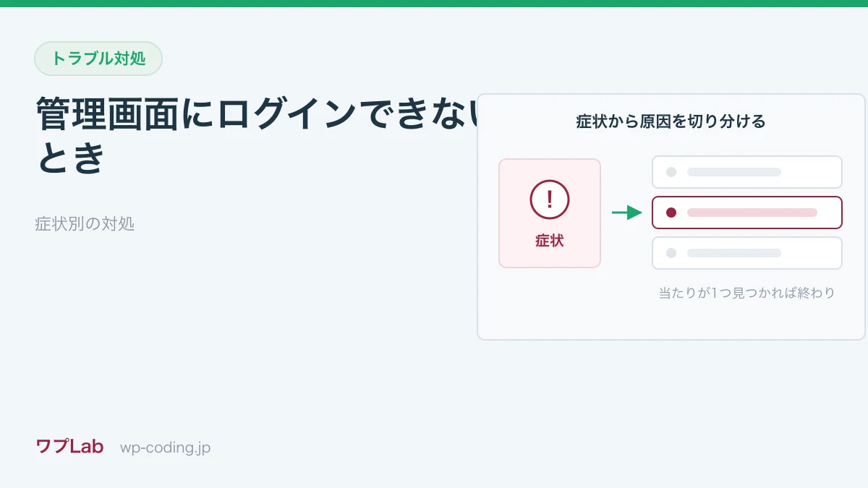
Task: Click the heading 管理画面にログインできないとき
Action: [258, 136]
